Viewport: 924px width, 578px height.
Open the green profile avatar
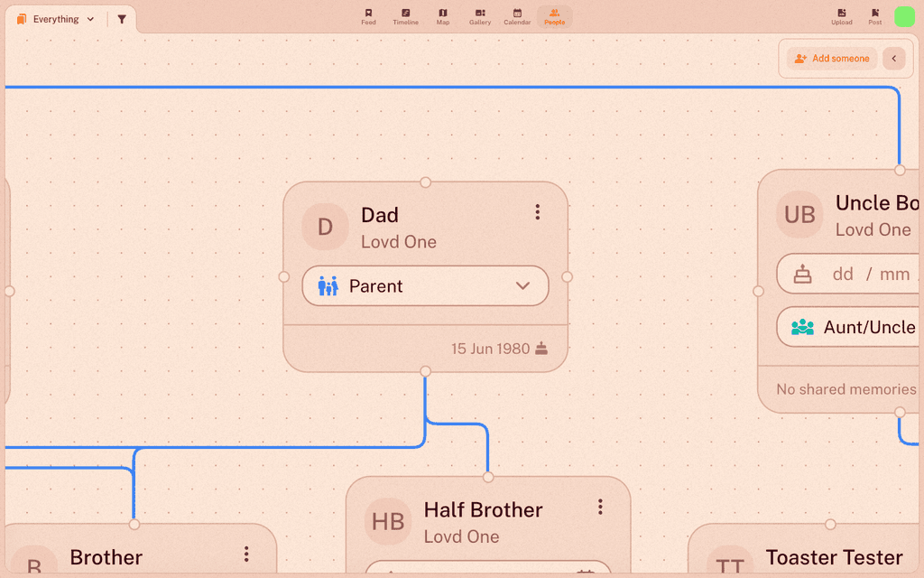coord(904,17)
